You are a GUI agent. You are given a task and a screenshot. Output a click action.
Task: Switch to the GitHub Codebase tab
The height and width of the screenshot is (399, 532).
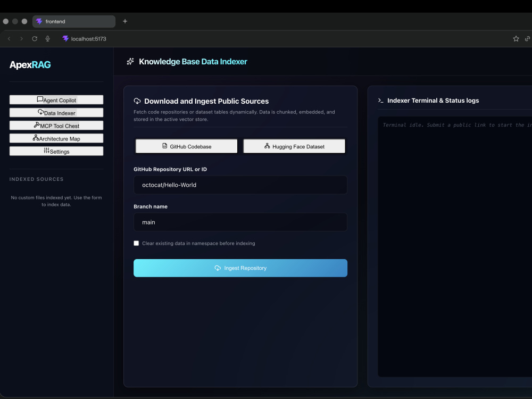(x=187, y=146)
